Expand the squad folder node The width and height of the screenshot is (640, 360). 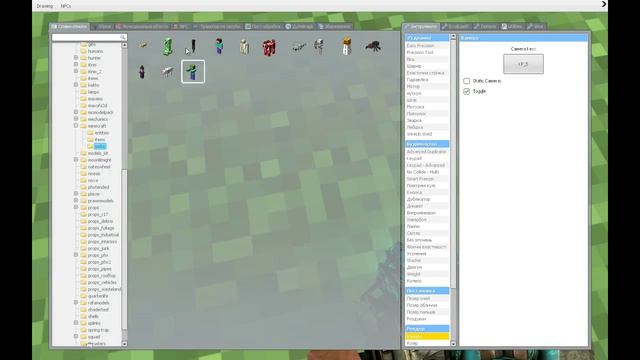[x=76, y=336]
